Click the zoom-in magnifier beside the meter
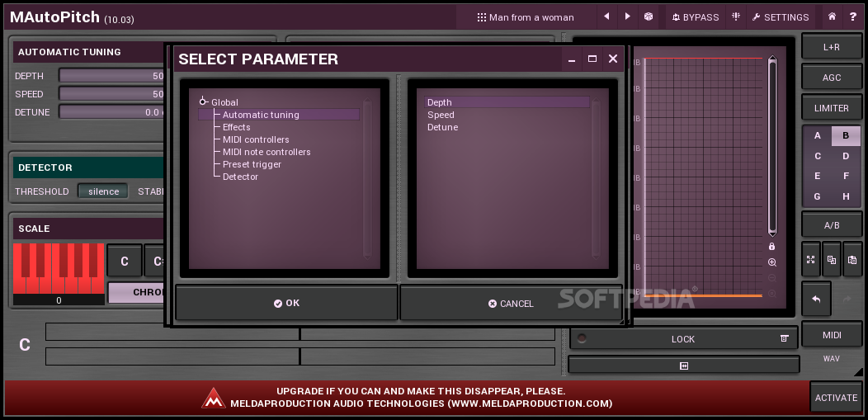This screenshot has height=420, width=868. point(771,262)
